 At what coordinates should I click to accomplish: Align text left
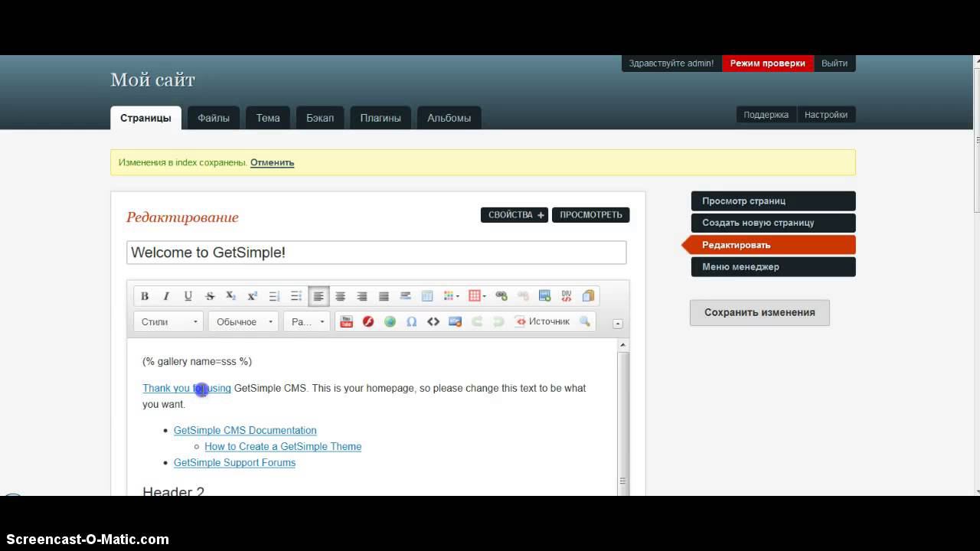click(x=318, y=296)
